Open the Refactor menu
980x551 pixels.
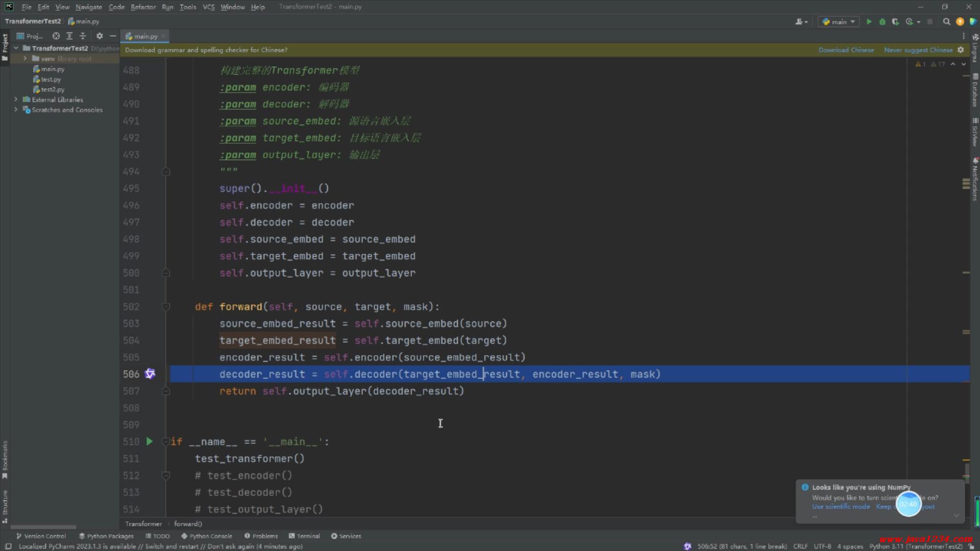point(143,7)
